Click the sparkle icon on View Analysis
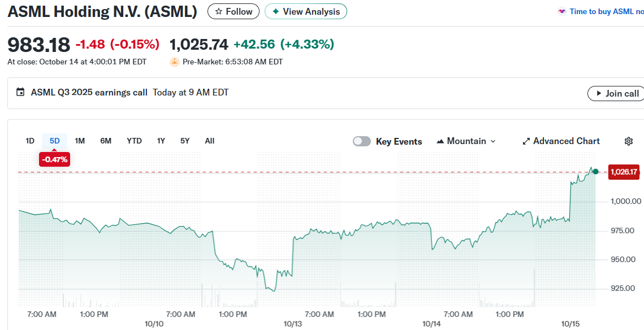644x330 pixels. click(276, 11)
